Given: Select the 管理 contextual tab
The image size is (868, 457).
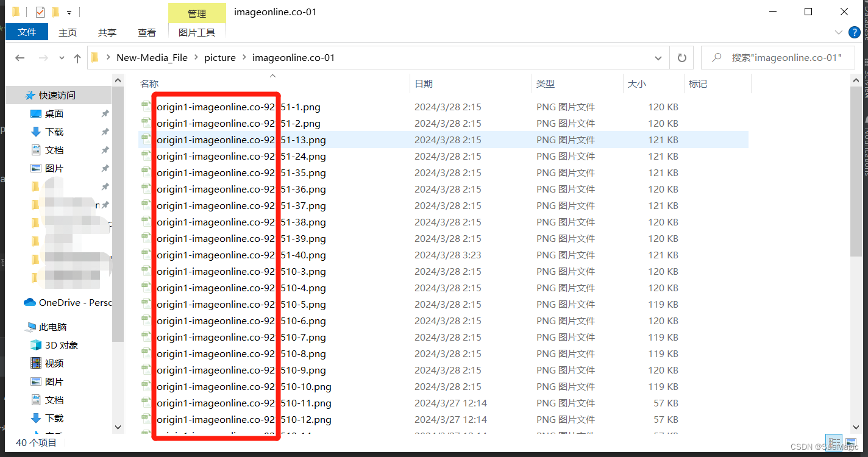Looking at the screenshot, I should click(x=197, y=13).
